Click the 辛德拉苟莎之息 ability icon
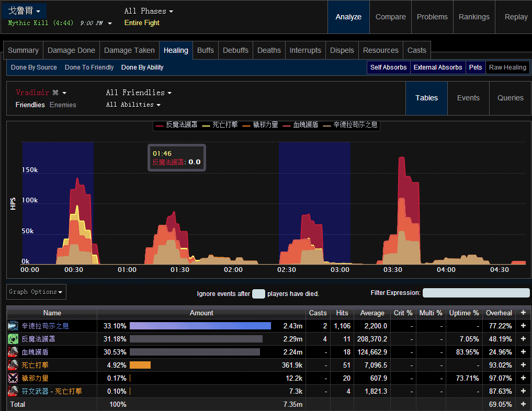Viewport: 532px width, 411px height. click(13, 326)
